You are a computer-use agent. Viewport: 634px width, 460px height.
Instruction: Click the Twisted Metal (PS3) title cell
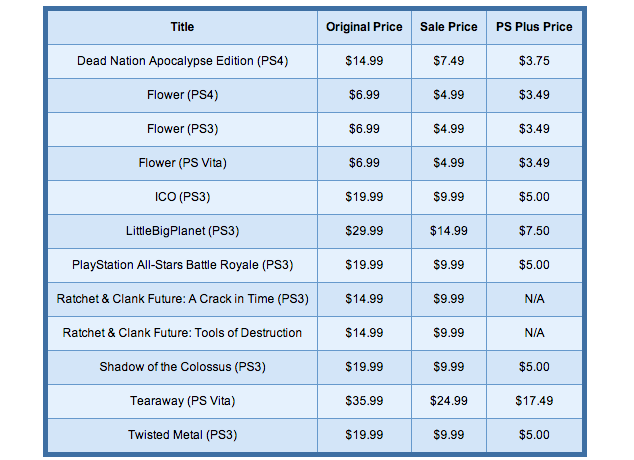click(182, 435)
